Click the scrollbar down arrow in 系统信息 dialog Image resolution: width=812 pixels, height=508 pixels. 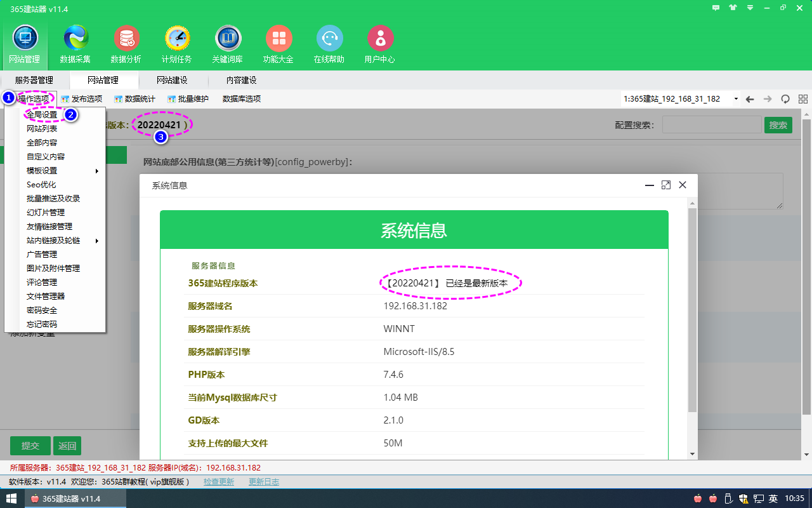[x=692, y=453]
